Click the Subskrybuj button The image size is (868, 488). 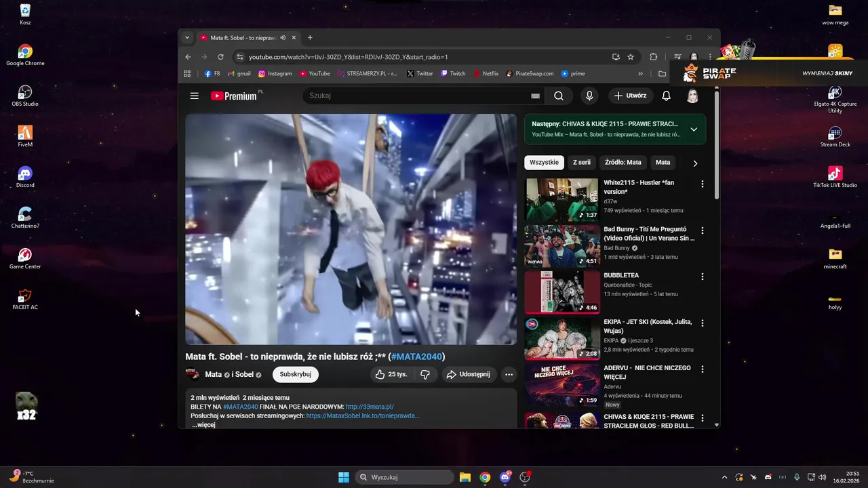[296, 374]
